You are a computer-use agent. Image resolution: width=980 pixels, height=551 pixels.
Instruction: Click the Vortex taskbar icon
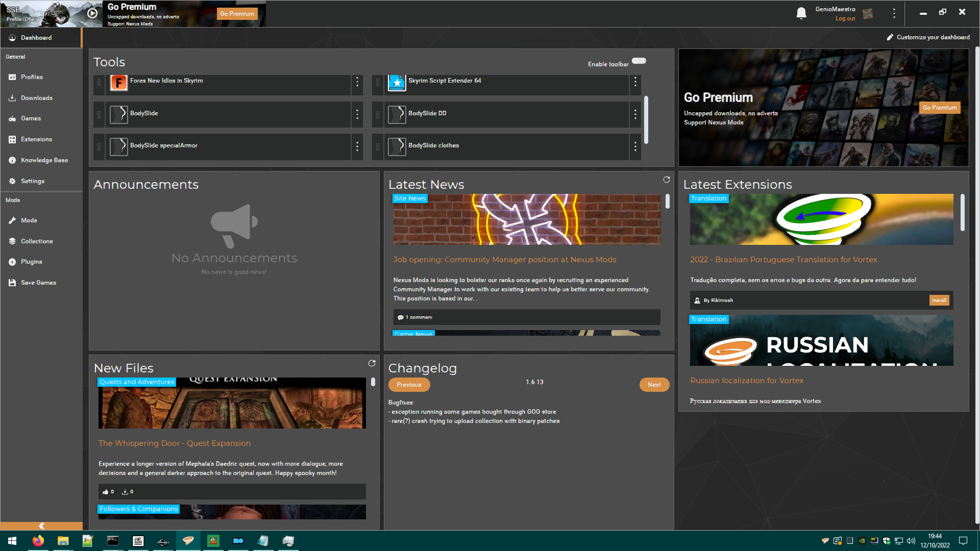(x=188, y=541)
